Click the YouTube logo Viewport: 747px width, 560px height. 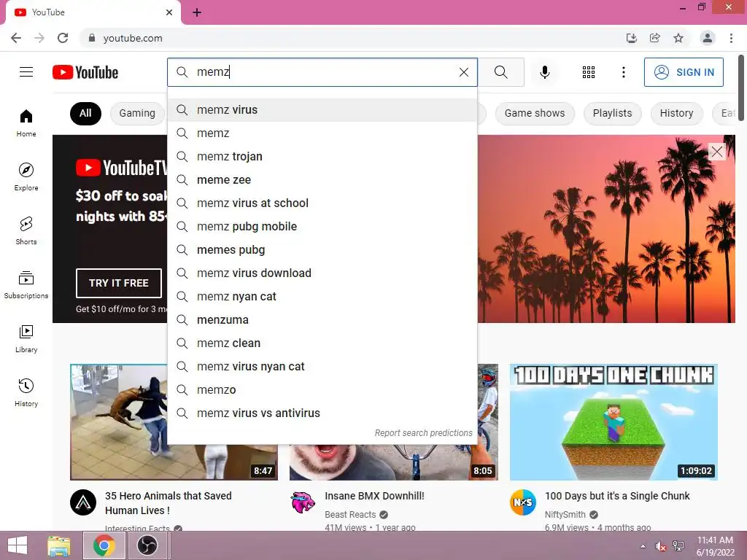[x=85, y=72]
